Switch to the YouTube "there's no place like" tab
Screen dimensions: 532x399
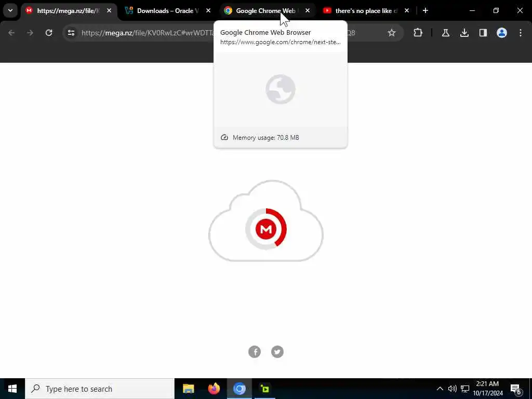tap(366, 11)
